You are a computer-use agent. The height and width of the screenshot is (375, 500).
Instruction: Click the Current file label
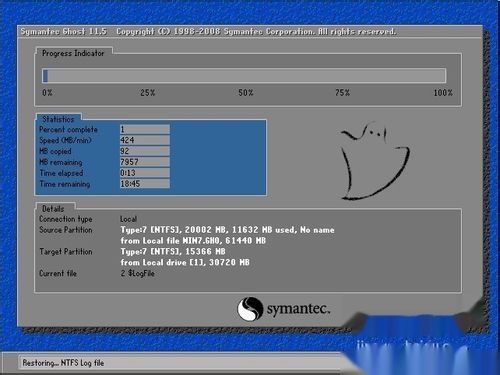58,273
